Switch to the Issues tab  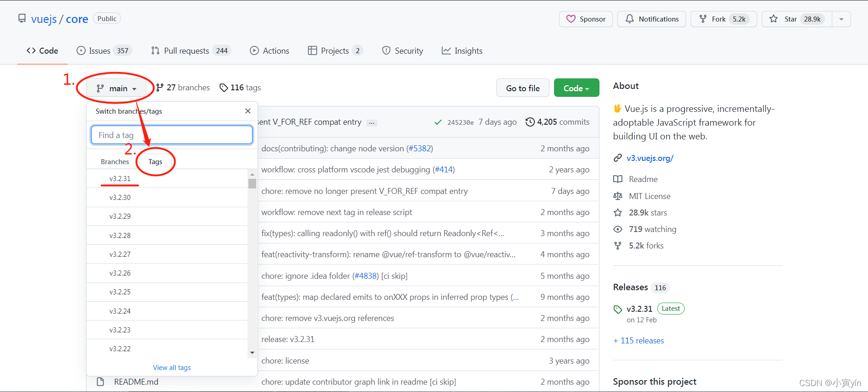tap(104, 51)
